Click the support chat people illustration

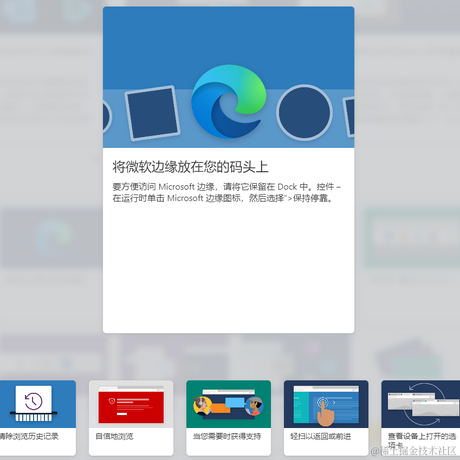click(229, 403)
